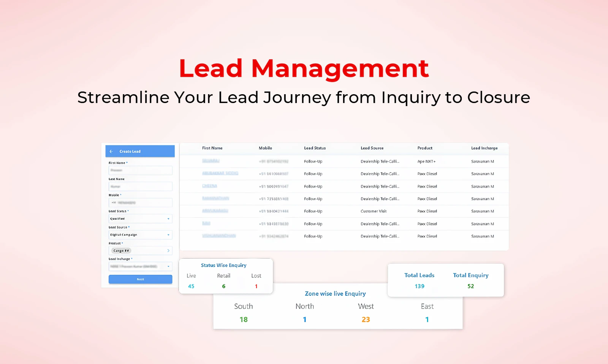Screen dimensions: 608x364
Task: Click the East zone label
Action: click(x=427, y=306)
